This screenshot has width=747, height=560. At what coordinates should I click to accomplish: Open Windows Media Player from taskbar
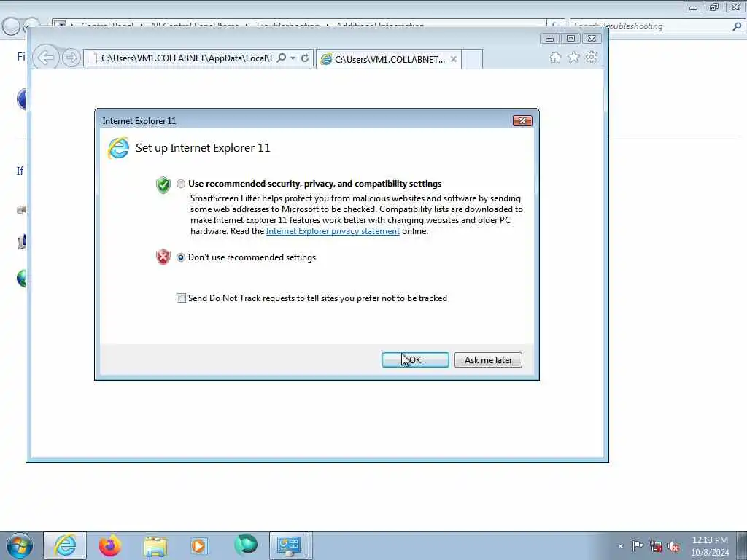click(200, 545)
